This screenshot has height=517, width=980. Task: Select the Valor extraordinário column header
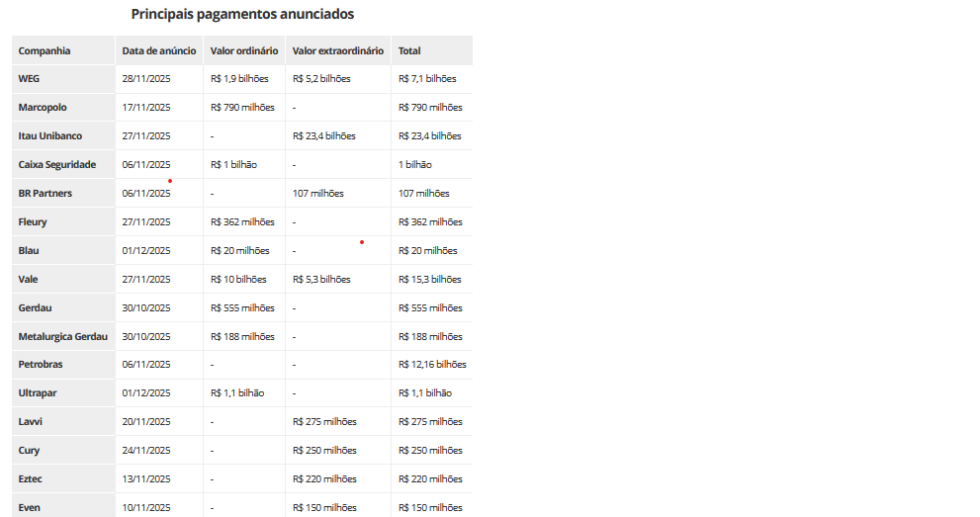[x=337, y=50]
